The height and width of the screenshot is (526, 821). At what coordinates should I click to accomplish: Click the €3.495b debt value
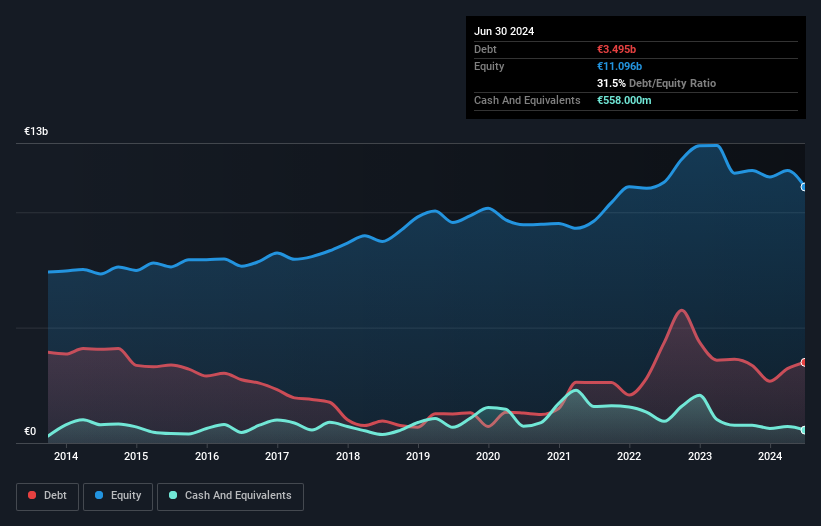coord(616,49)
